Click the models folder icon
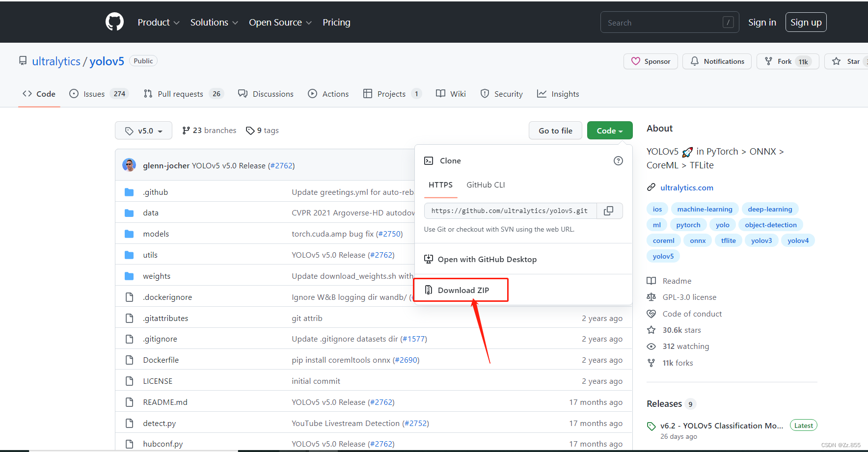 pos(129,234)
